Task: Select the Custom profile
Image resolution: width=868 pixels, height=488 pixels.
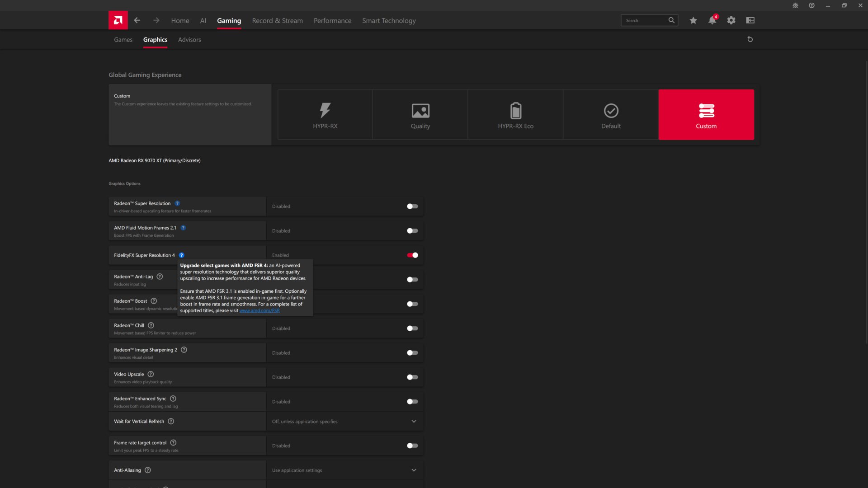Action: point(706,114)
